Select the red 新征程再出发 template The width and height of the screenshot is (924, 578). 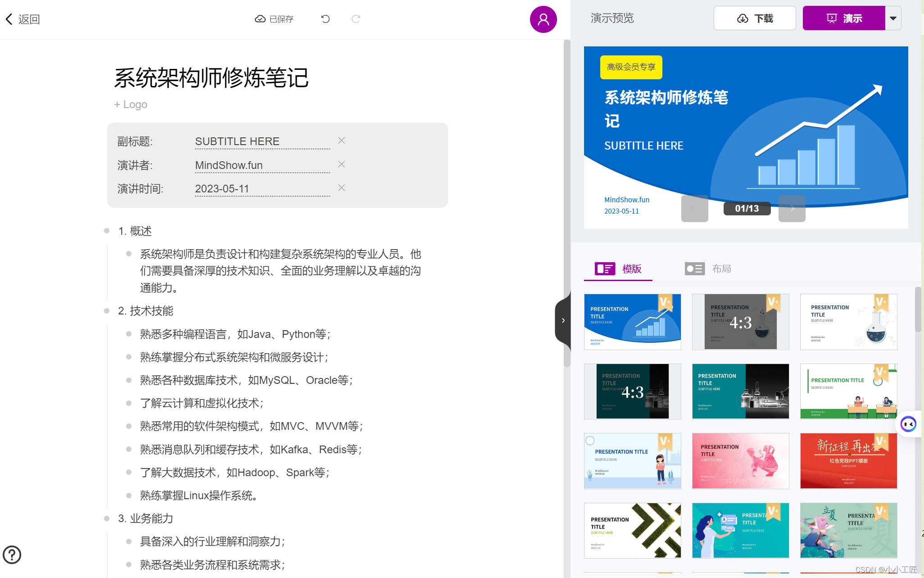click(848, 461)
